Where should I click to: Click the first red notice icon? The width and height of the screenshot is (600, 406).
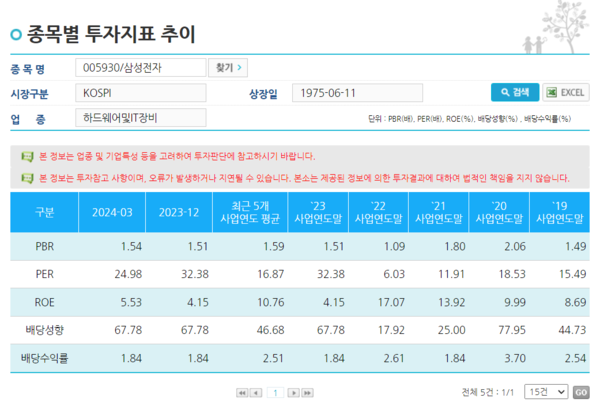27,156
